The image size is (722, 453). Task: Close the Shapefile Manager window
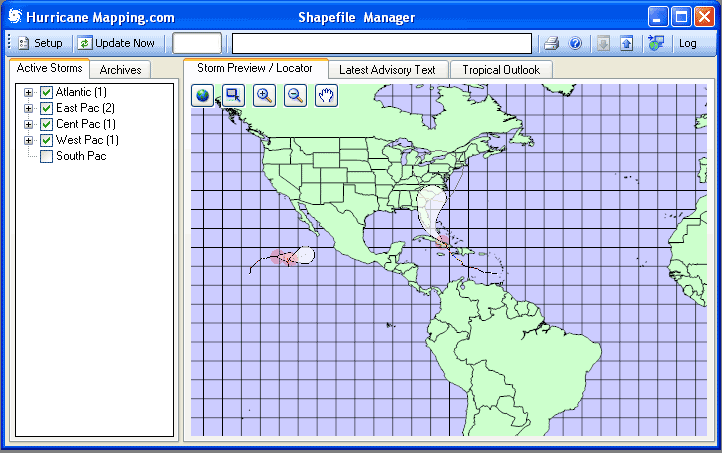click(704, 17)
